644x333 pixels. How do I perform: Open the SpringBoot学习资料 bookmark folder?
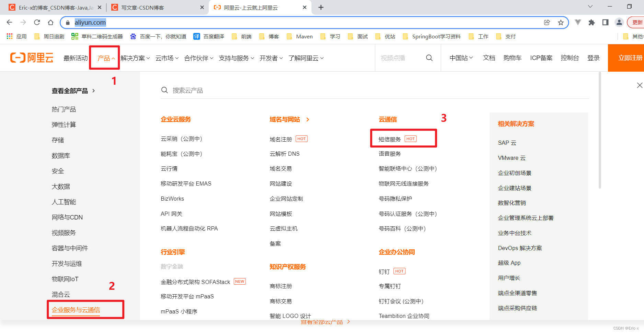click(432, 36)
